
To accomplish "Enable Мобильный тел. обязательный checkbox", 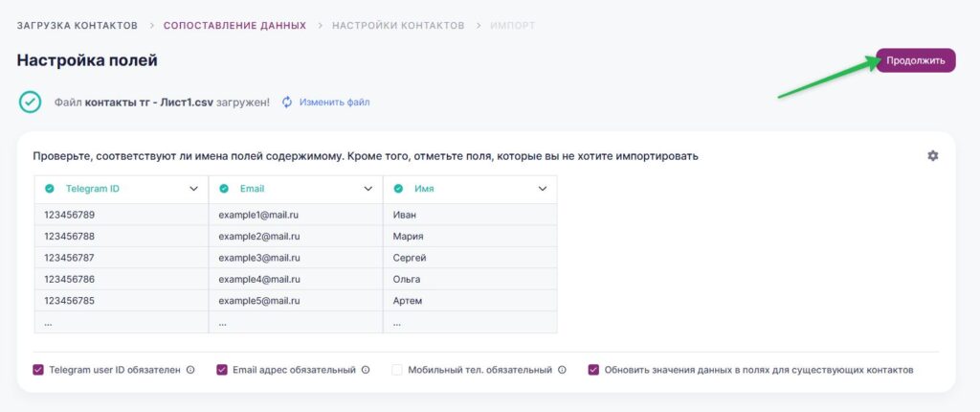I will coord(397,370).
